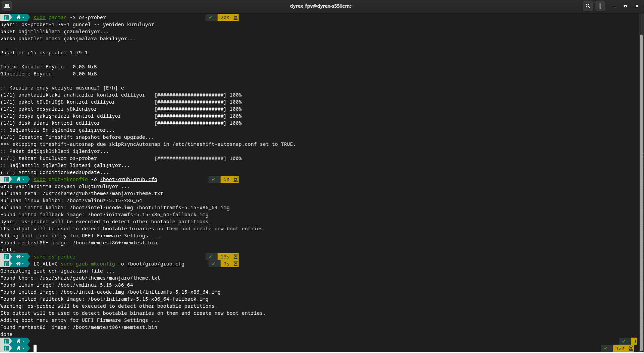Click the vertical scrollbar on the right edge
The image size is (644, 353).
[641, 188]
